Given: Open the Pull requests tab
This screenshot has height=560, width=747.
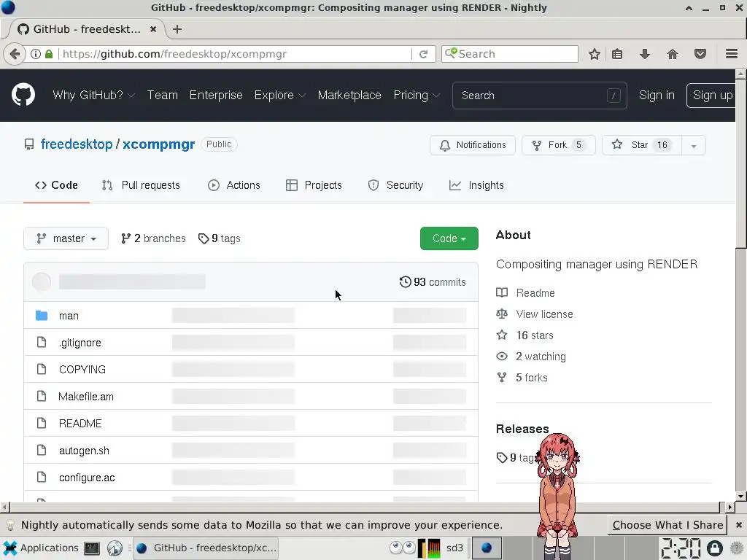Looking at the screenshot, I should point(141,185).
